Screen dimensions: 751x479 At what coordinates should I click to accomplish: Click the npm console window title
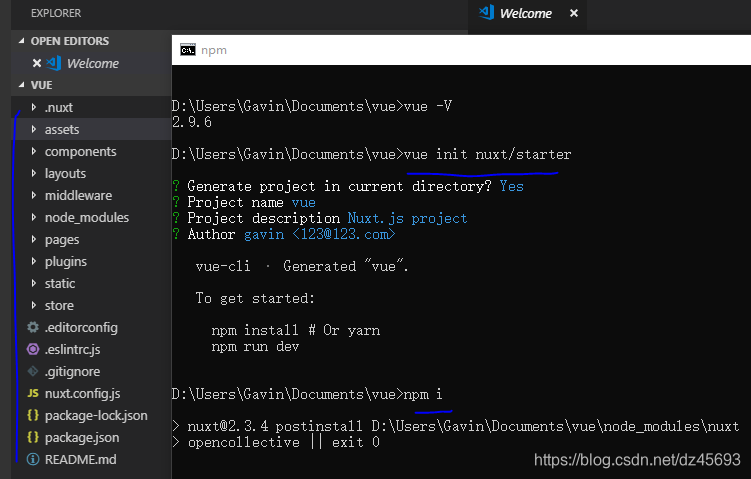click(214, 50)
